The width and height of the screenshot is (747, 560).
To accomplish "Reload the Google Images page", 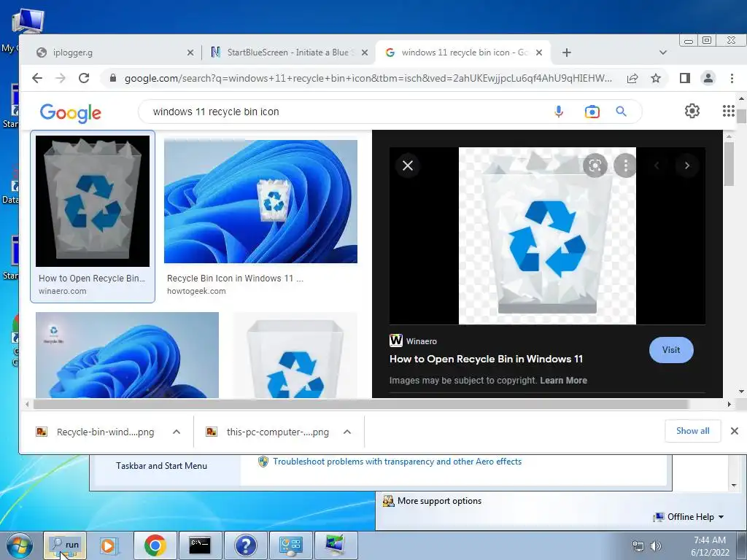I will click(84, 78).
